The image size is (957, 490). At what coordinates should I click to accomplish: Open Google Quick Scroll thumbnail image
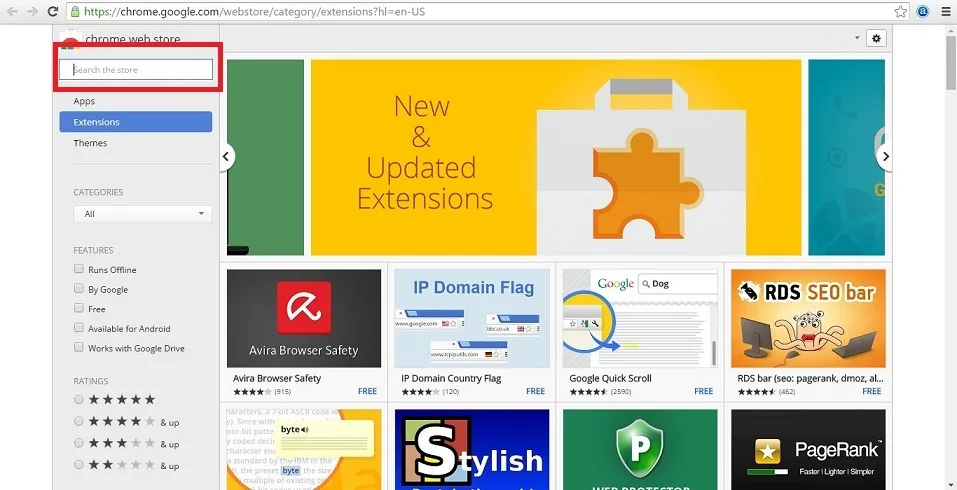(x=640, y=319)
